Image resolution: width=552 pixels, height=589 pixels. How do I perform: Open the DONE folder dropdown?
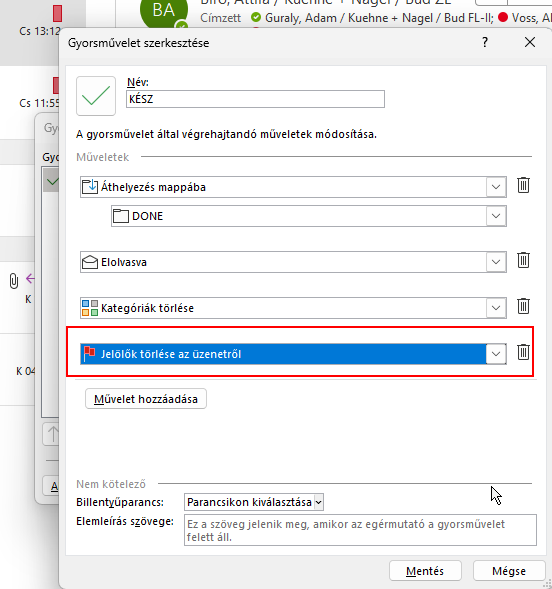pos(496,216)
